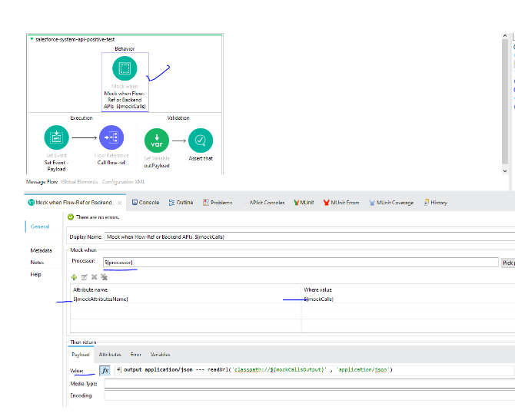Click the Call flow-ref label

(x=111, y=163)
